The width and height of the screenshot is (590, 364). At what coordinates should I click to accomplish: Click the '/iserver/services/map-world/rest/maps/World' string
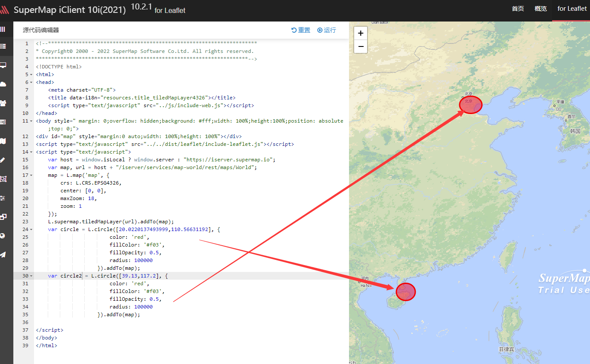(x=185, y=167)
